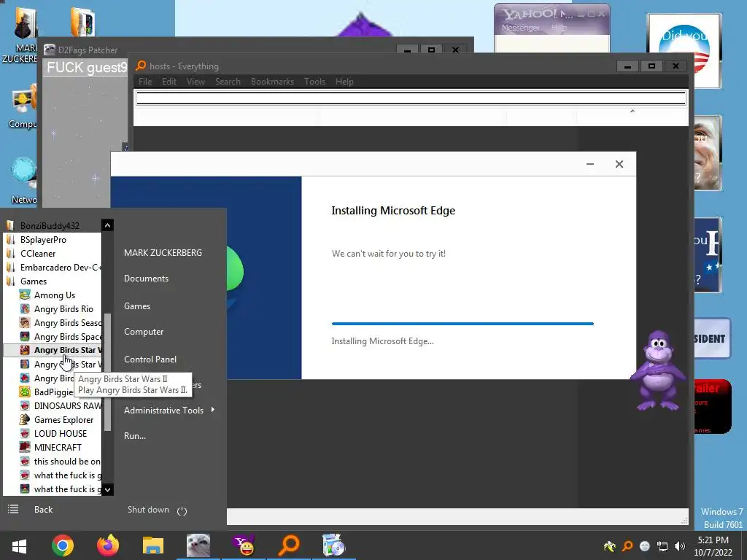
Task: Click the Shut down button
Action: 148,510
